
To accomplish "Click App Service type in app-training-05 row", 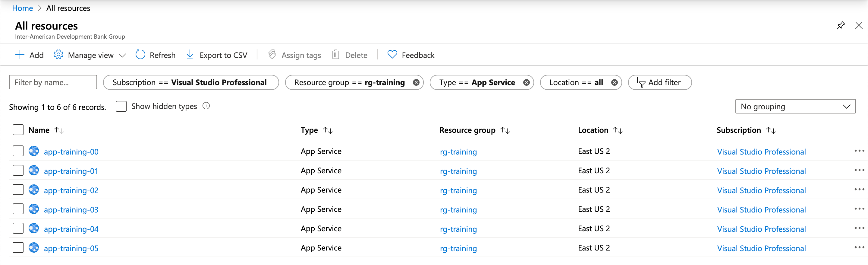I will [x=321, y=248].
